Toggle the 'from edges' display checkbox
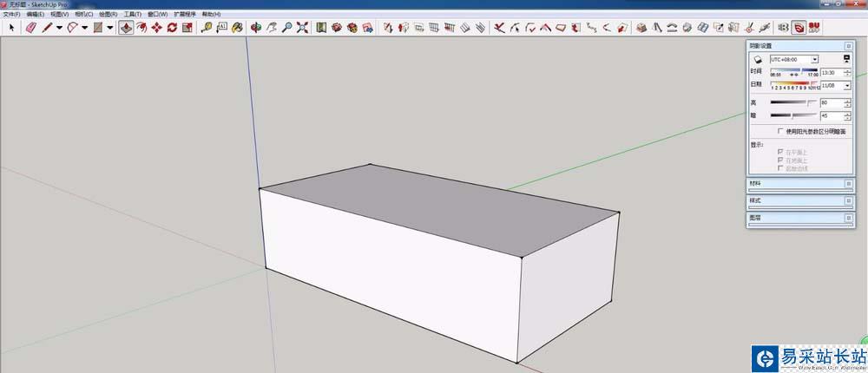Viewport: 868px width, 373px height. click(x=780, y=167)
